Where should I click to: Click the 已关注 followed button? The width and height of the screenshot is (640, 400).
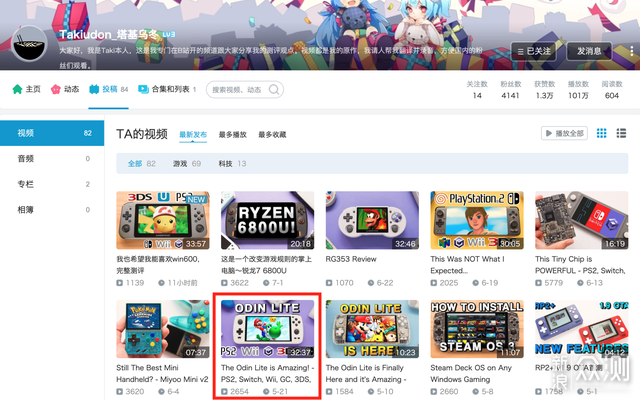533,51
